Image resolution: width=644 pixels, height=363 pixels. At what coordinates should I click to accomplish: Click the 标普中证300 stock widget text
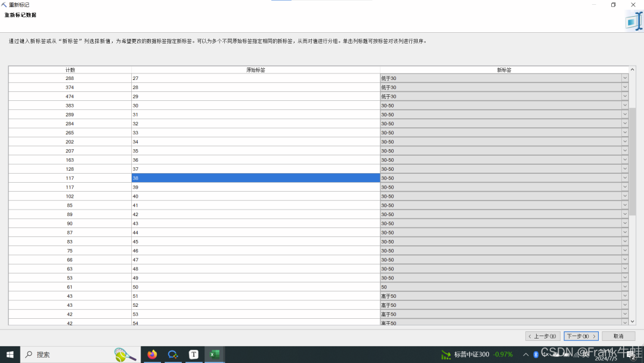[472, 355]
